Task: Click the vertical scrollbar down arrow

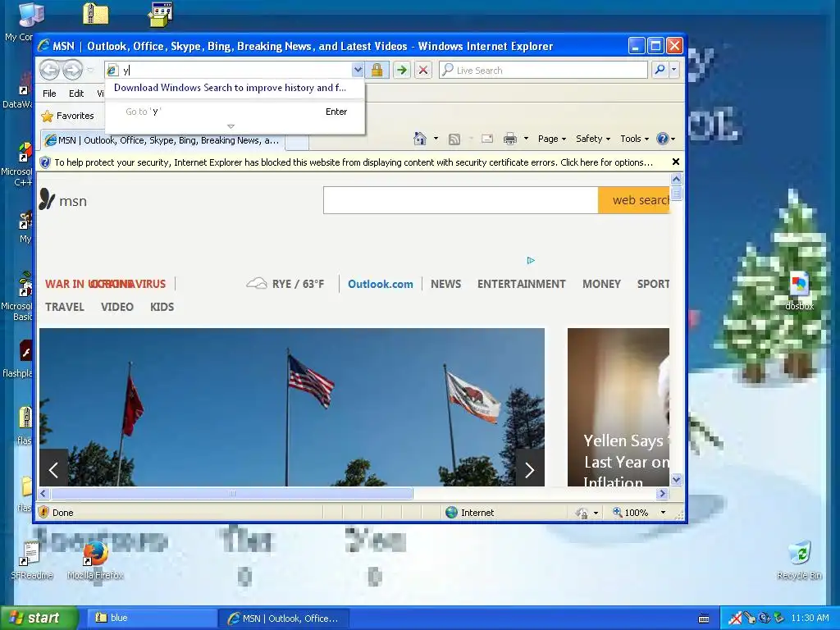Action: click(676, 479)
